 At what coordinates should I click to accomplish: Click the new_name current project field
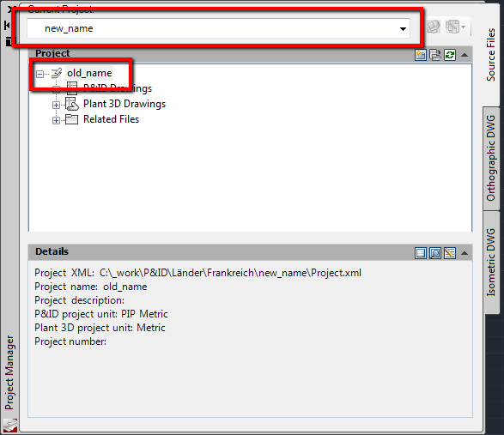[x=219, y=28]
